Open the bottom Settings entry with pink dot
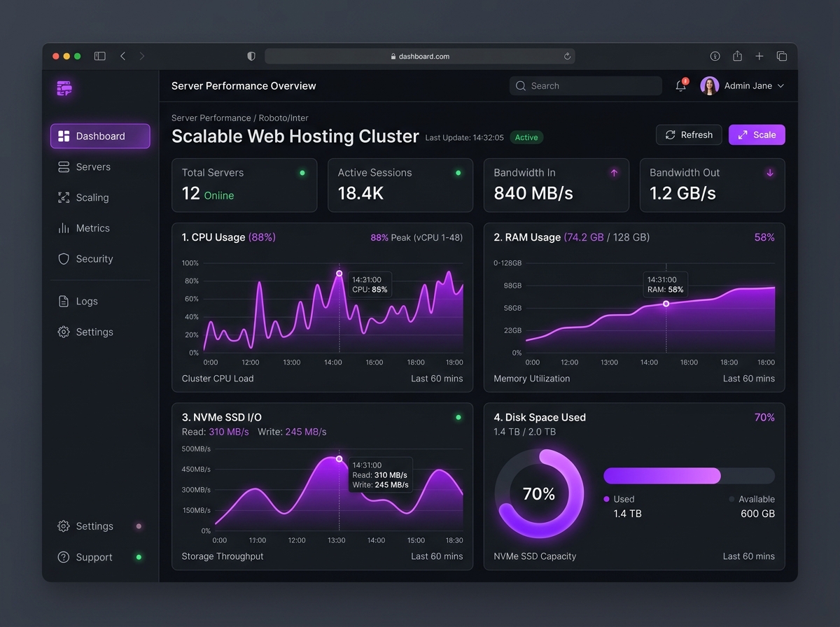Viewport: 840px width, 627px height. coord(100,526)
